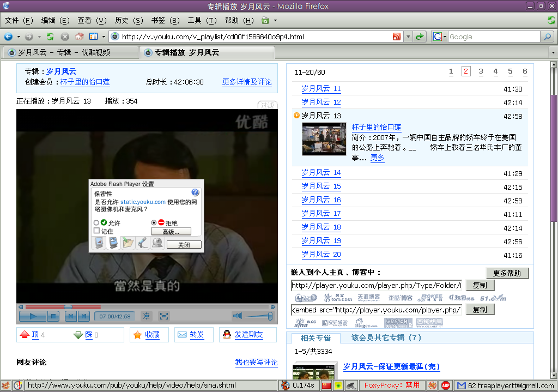Click the Chinese flag status bar icon

click(x=326, y=385)
